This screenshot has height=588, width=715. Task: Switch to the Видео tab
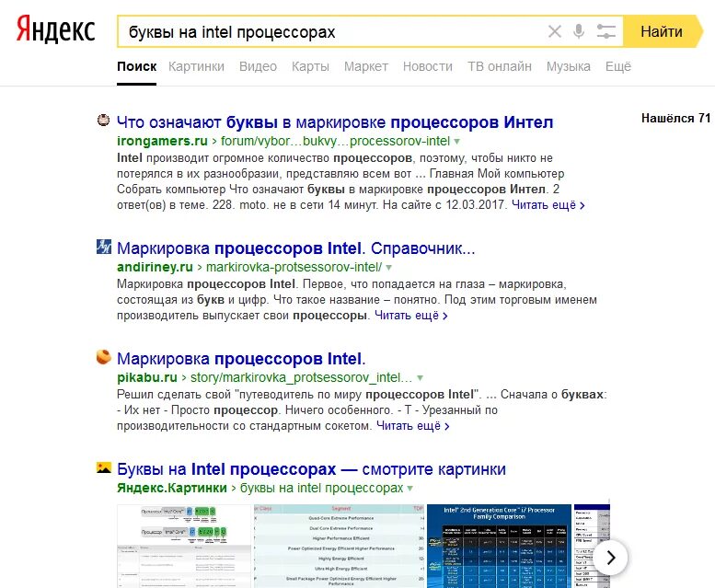(258, 66)
